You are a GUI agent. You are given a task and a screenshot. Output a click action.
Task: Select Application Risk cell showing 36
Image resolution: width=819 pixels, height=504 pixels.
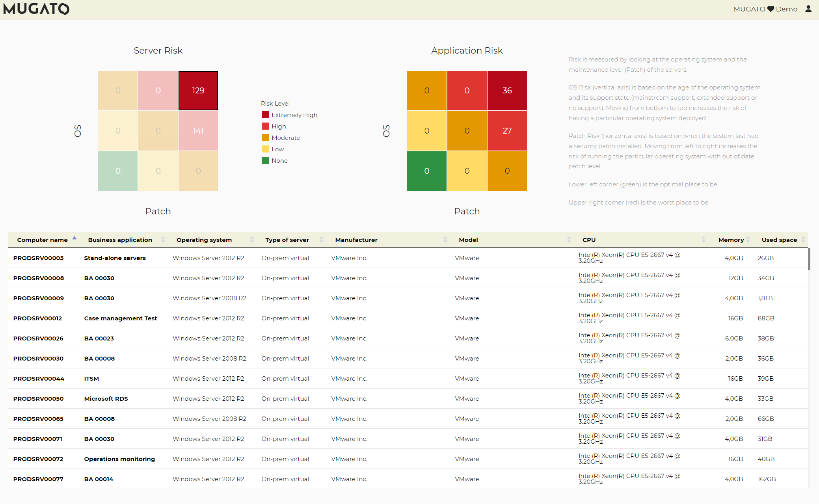pos(507,91)
